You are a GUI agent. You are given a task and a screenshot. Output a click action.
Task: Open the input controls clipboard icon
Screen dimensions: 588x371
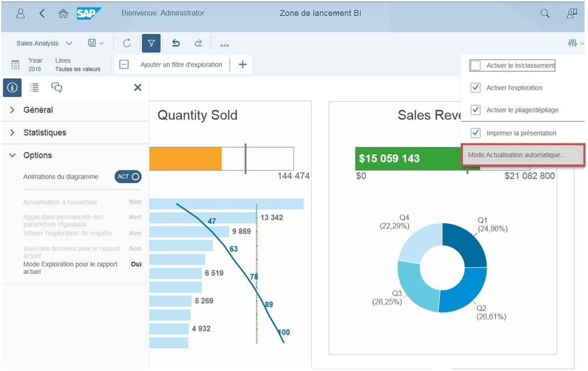coord(15,64)
